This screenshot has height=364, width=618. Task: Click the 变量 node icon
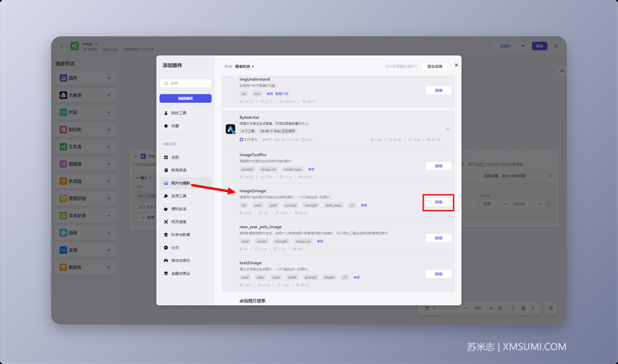(63, 250)
